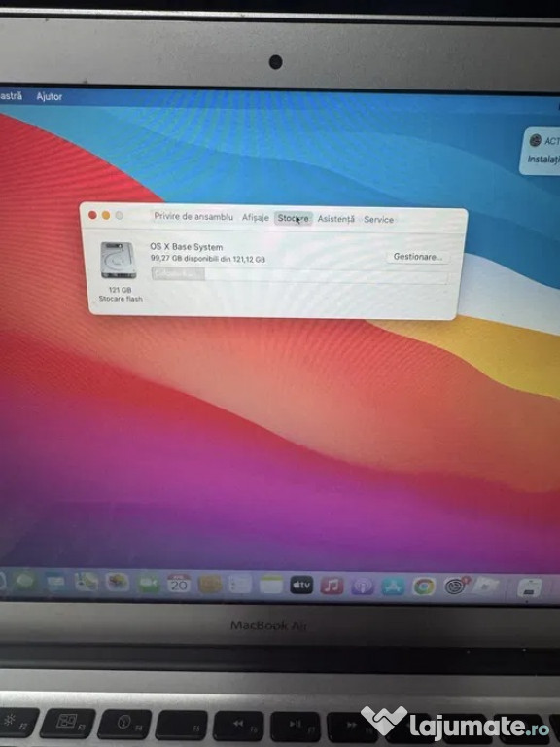Screen dimensions: 560x747
Task: Launch FaceTime from the Dock
Action: coord(148,583)
